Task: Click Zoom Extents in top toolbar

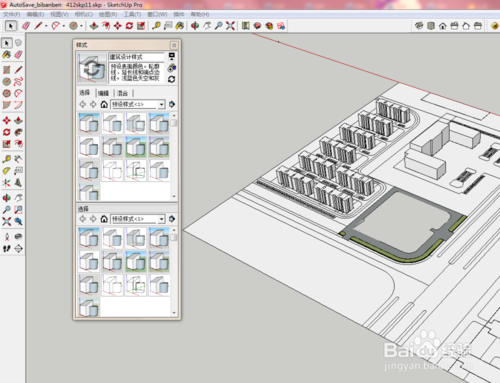Action: pyautogui.click(x=230, y=26)
